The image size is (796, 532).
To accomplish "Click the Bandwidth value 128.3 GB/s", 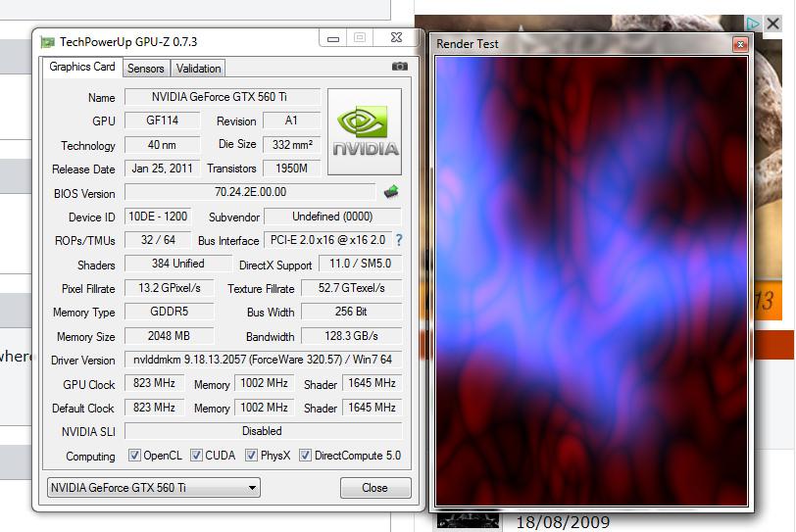I will click(x=351, y=336).
